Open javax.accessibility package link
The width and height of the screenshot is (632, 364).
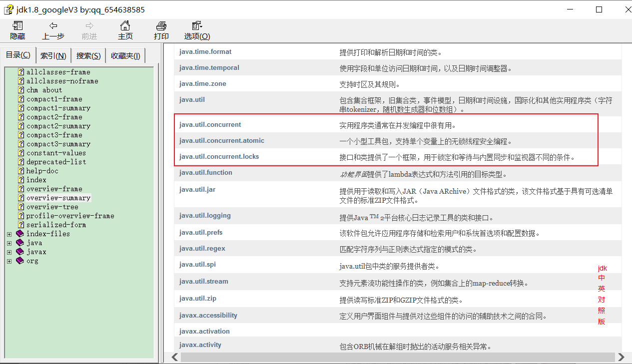pos(208,315)
